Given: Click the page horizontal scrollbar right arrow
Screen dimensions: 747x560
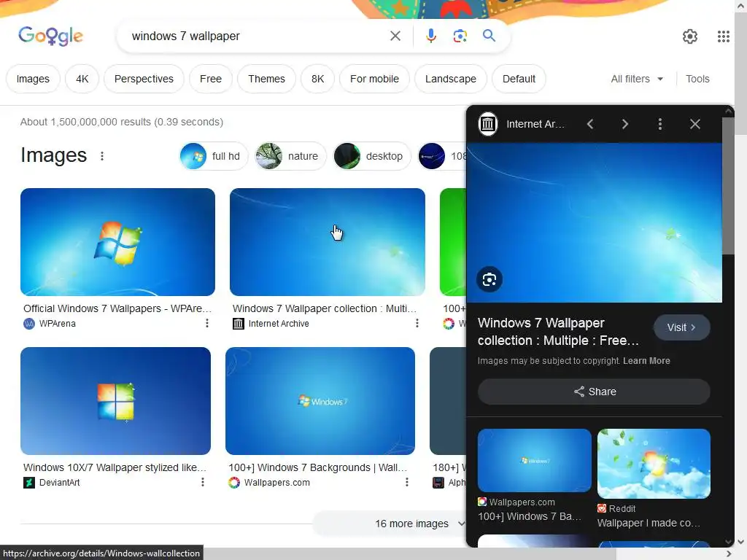Looking at the screenshot, I should [729, 554].
